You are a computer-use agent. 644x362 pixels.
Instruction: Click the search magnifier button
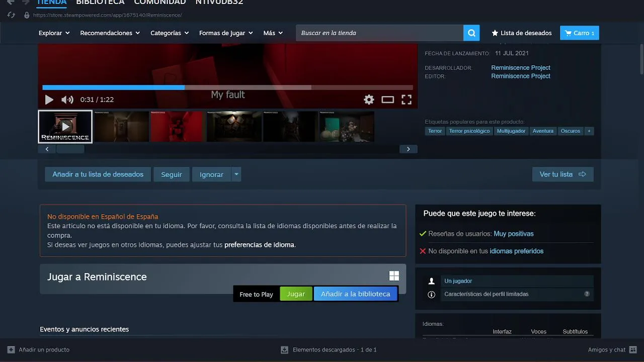point(471,33)
